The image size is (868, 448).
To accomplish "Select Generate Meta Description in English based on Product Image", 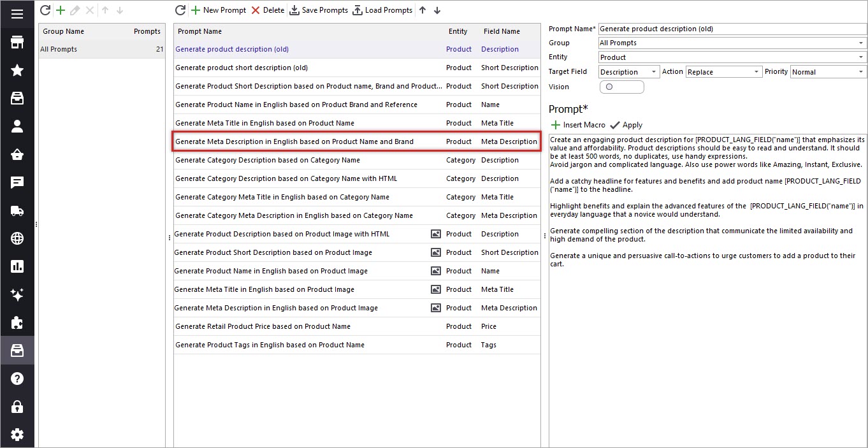I will point(357,308).
